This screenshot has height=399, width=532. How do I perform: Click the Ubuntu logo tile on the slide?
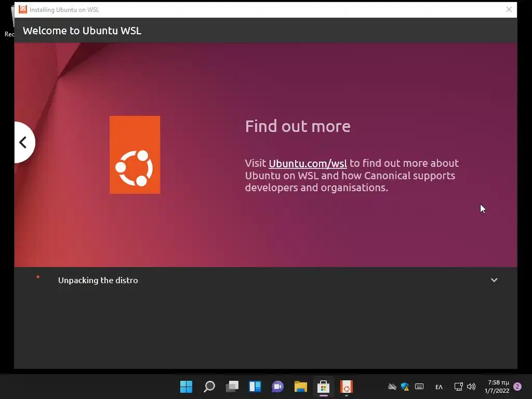tap(135, 155)
